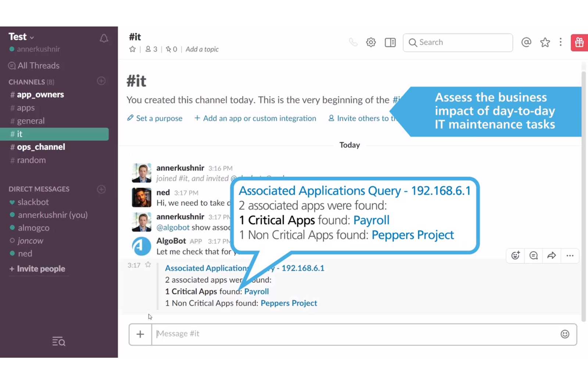
Task: Star the #it channel in header
Action: point(132,49)
